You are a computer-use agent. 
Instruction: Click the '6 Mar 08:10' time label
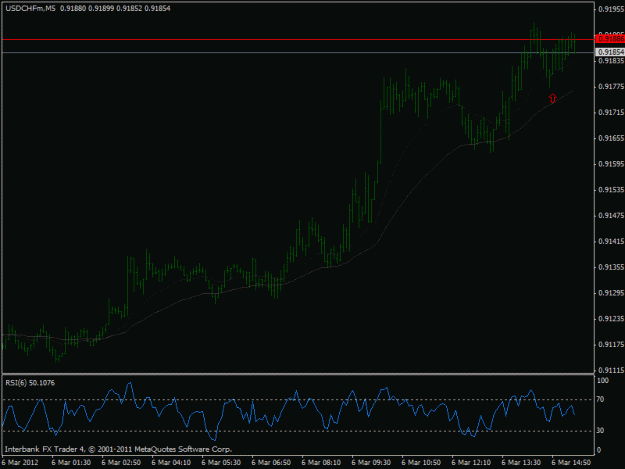[321, 463]
